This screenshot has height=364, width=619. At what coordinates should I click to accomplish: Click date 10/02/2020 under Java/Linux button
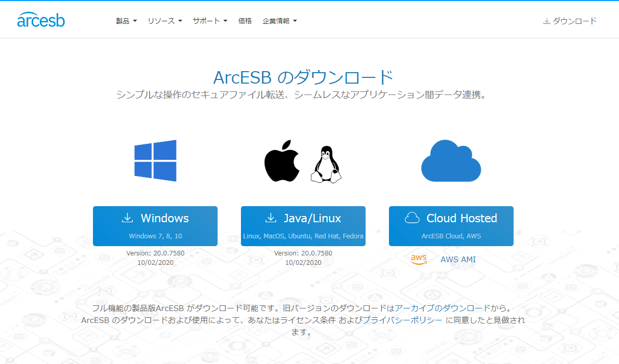[303, 263]
